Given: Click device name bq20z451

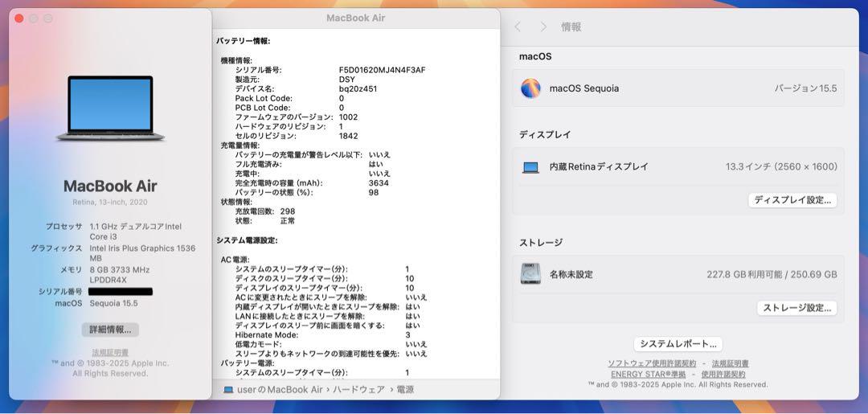Looking at the screenshot, I should [358, 88].
